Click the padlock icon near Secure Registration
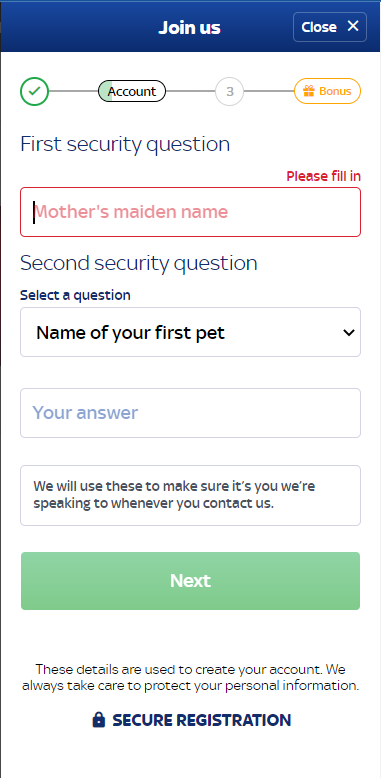This screenshot has width=381, height=778. [99, 720]
